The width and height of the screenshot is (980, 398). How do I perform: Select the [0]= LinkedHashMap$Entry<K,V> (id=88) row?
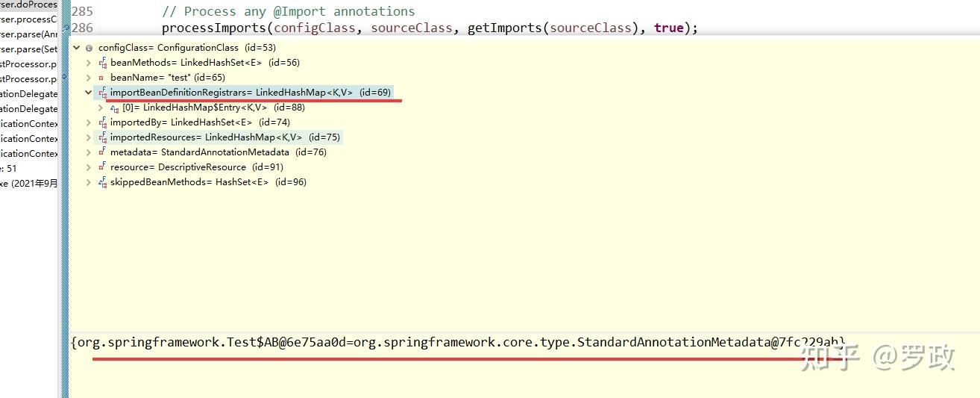coord(213,108)
